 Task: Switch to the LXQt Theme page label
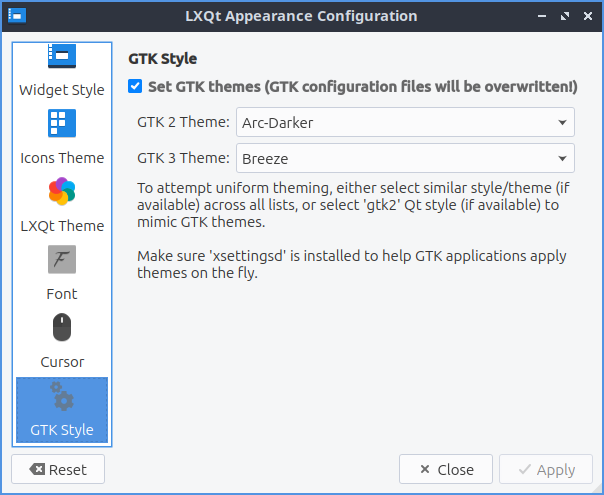(x=62, y=226)
